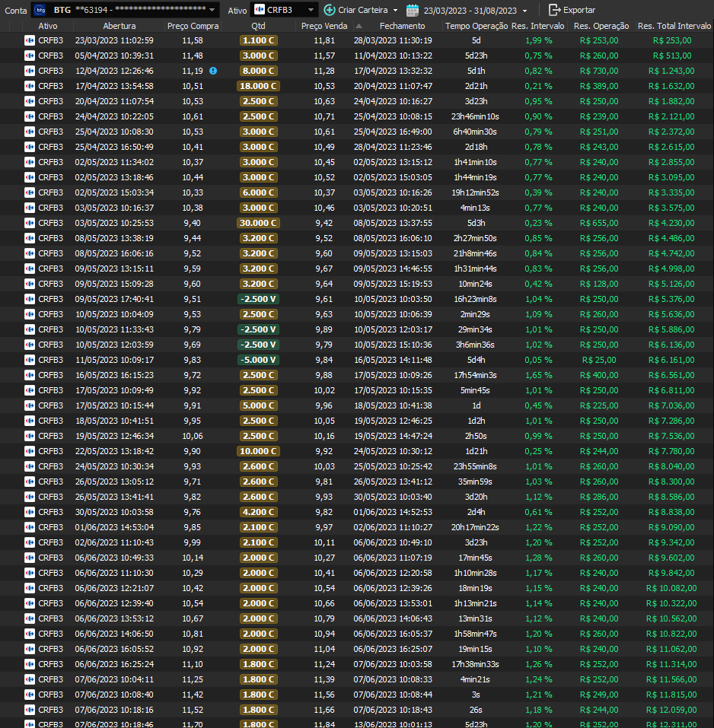Click the sort arrow on the Preço Venda header
This screenshot has width=714, height=728.
click(359, 26)
